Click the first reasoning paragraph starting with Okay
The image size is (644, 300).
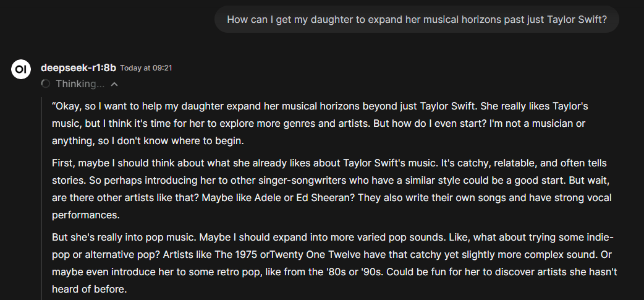320,123
